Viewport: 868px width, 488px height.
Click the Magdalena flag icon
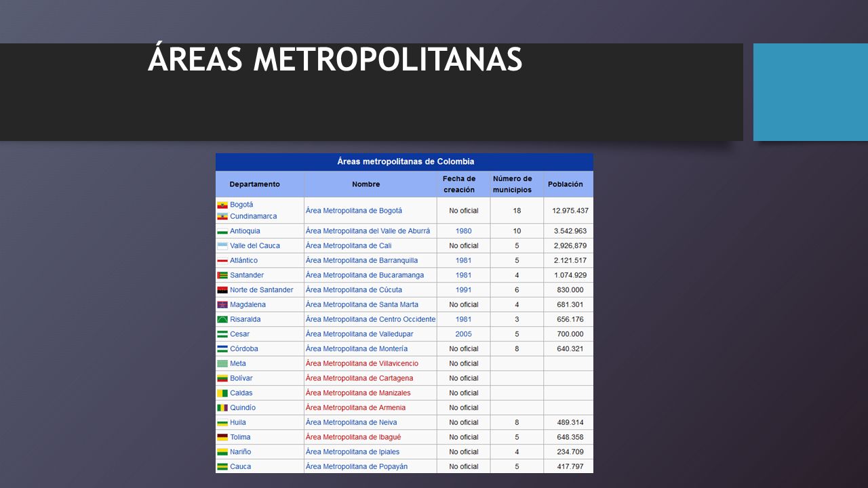click(222, 305)
